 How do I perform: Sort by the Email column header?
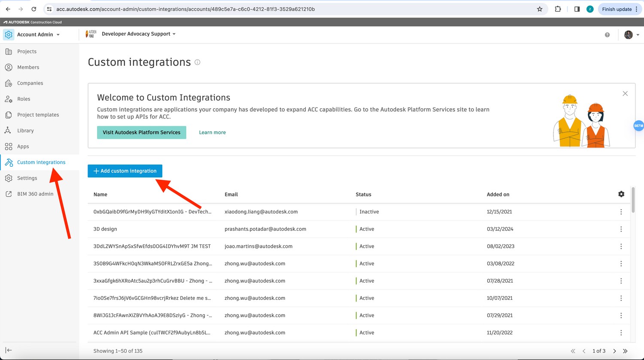231,195
